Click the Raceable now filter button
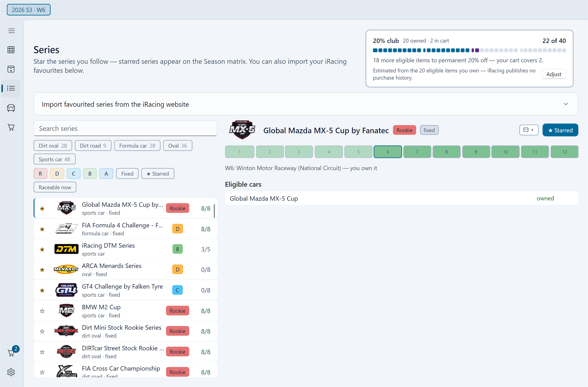This screenshot has width=588, height=387. click(55, 187)
